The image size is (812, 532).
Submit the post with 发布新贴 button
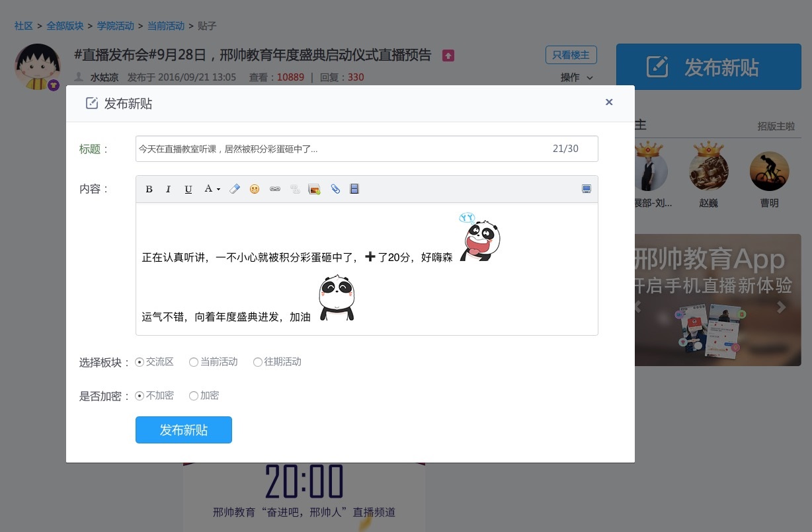[183, 430]
